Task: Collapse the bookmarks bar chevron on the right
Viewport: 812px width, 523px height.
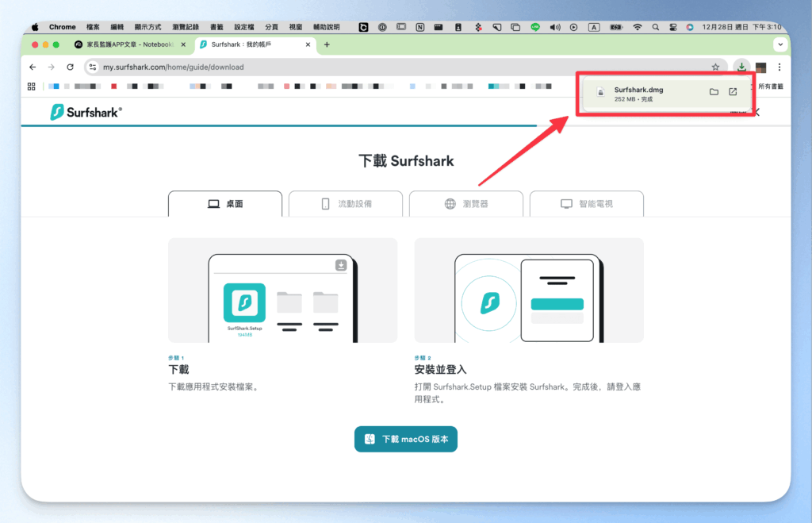Action: tap(751, 87)
